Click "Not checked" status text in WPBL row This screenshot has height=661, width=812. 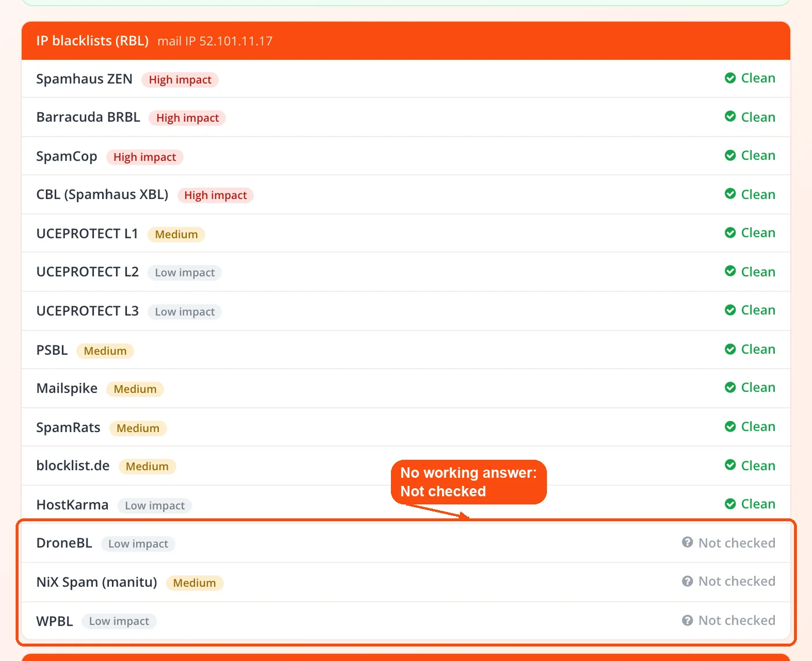[737, 620]
